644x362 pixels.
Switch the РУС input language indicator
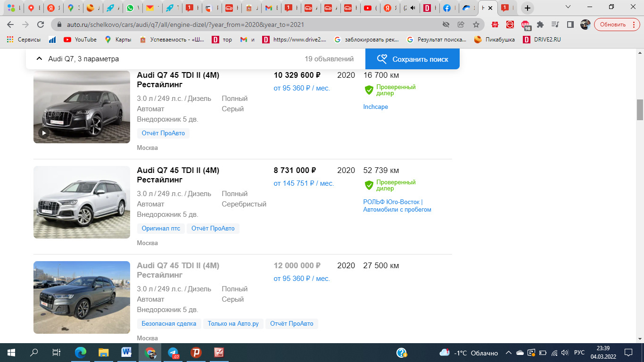[x=579, y=353]
